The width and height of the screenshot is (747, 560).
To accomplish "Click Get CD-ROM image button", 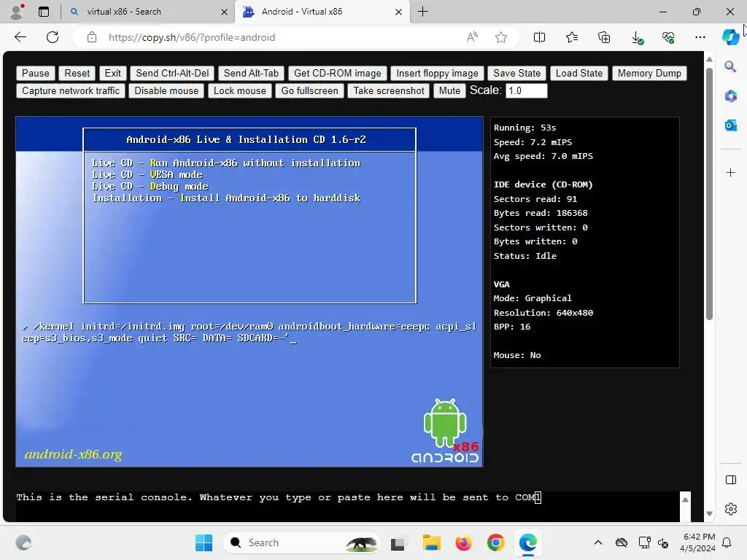I will pyautogui.click(x=337, y=73).
